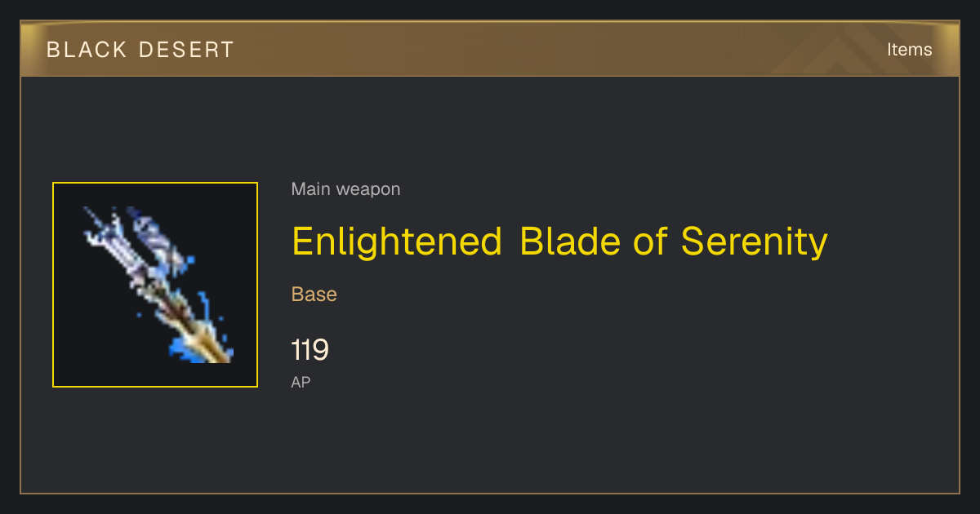The image size is (980, 514).
Task: Select the BLACK DESERT header title
Action: tap(140, 50)
